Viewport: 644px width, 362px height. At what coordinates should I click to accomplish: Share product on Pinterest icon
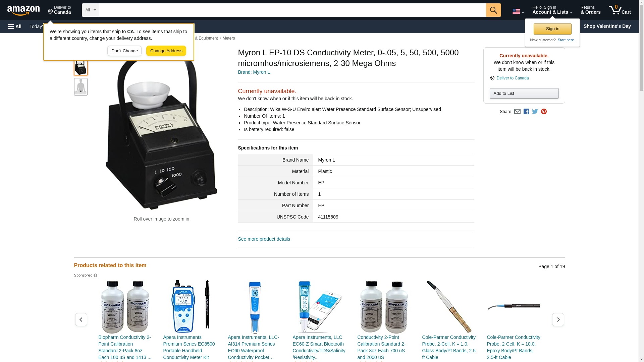pos(544,112)
